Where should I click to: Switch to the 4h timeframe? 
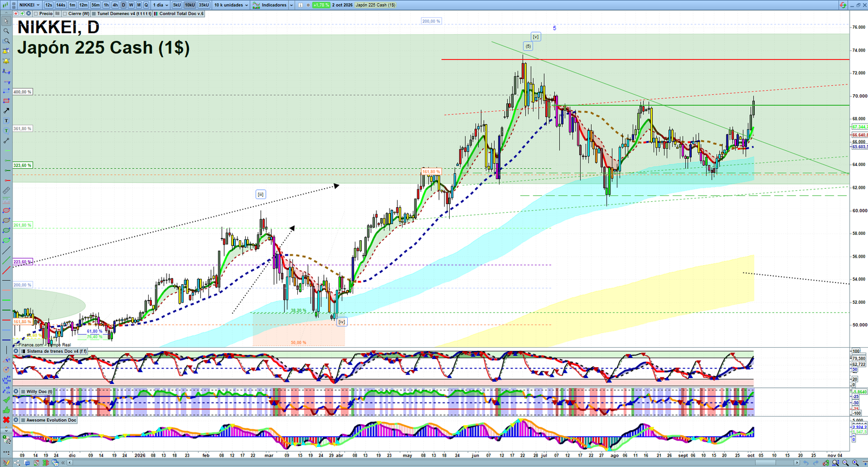115,5
